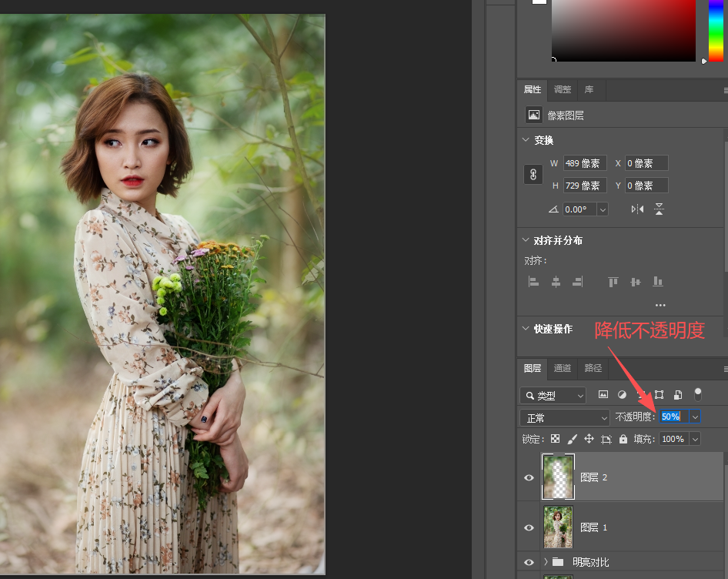Filter layers by smart object icon
The image size is (728, 579).
(678, 394)
